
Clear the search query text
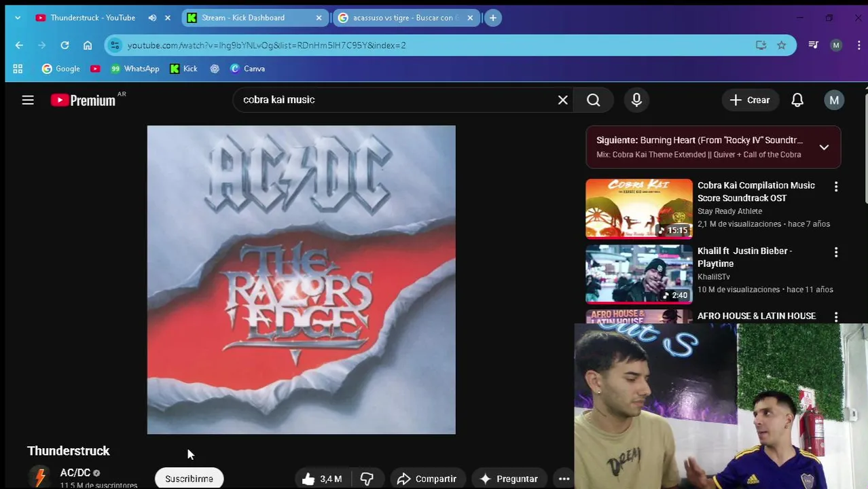(563, 100)
